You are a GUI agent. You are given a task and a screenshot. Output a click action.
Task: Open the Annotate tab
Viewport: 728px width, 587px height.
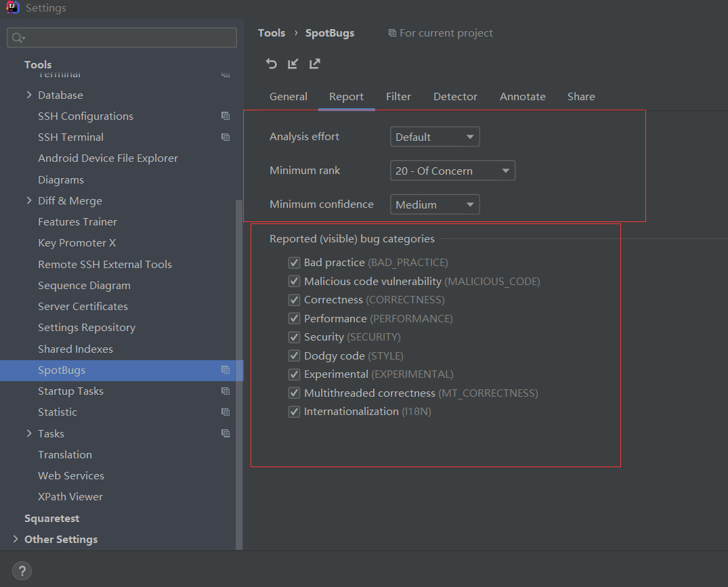click(x=522, y=97)
